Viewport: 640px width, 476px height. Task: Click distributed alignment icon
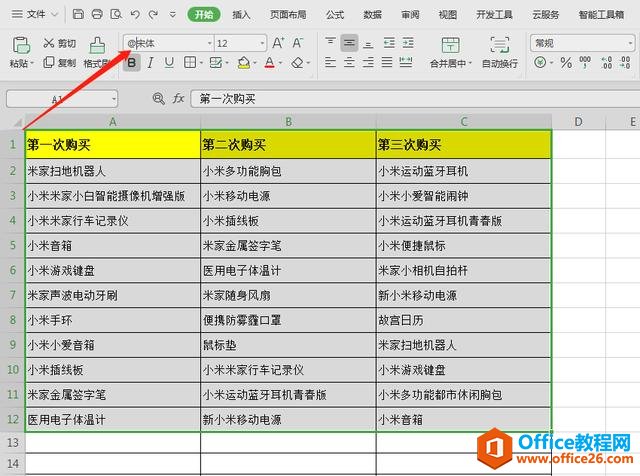(406, 62)
